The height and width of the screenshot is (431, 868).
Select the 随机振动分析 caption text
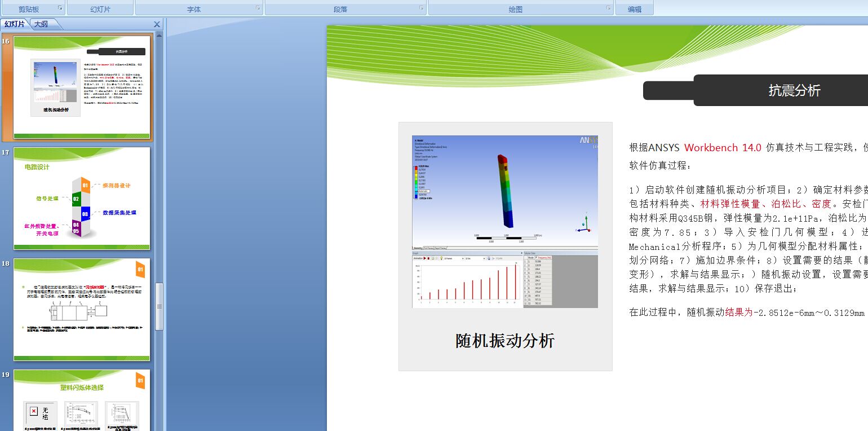(504, 341)
